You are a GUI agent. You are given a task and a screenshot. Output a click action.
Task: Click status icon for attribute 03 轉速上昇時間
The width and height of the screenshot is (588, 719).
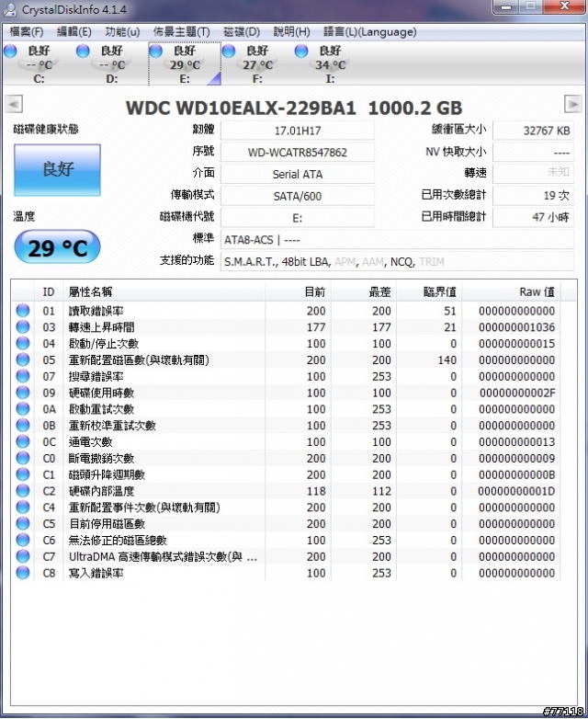point(22,327)
